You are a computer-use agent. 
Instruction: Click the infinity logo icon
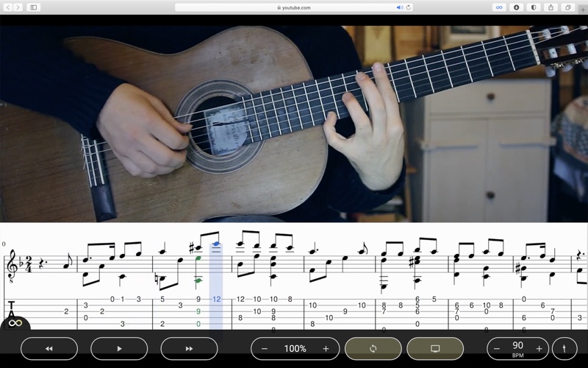[15, 323]
